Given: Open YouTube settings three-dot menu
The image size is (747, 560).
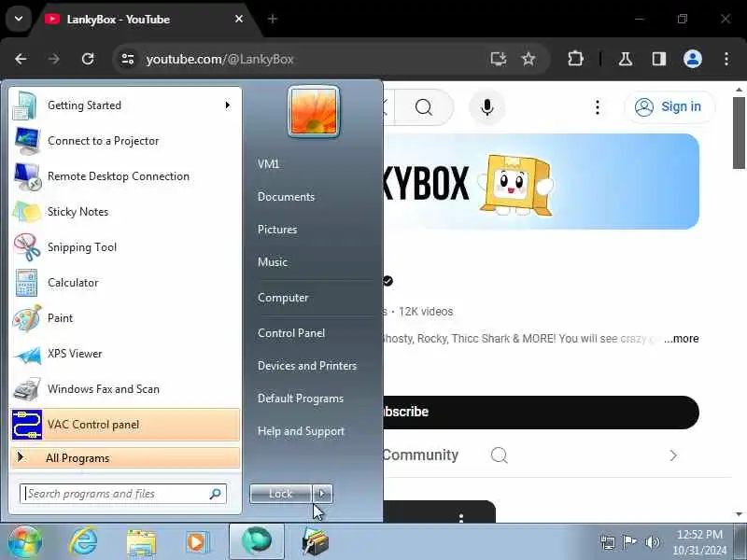Looking at the screenshot, I should click(598, 107).
